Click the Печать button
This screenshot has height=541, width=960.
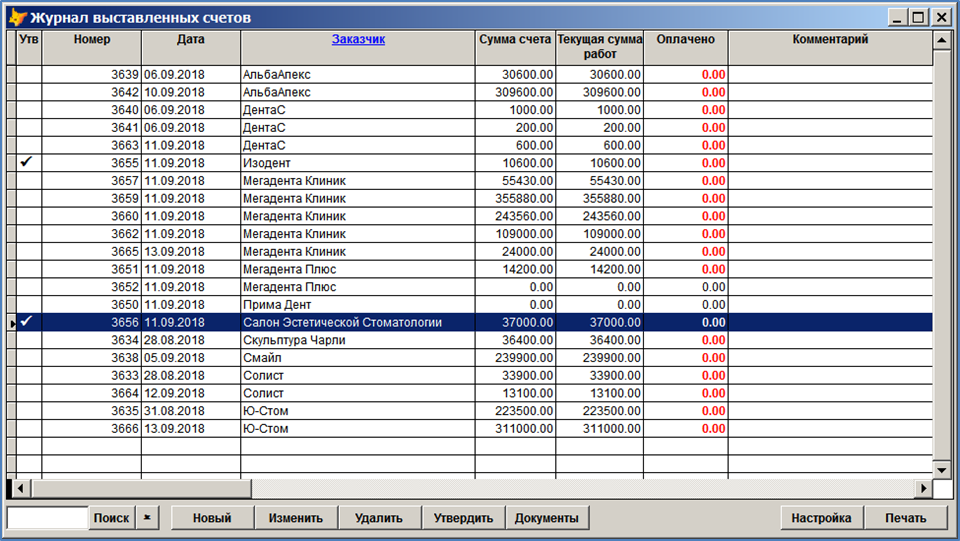(x=905, y=518)
